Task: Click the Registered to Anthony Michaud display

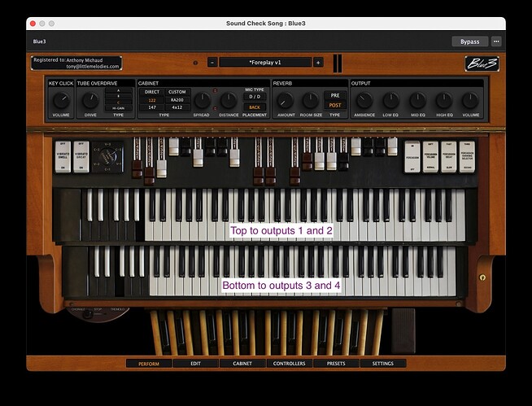Action: (76, 63)
